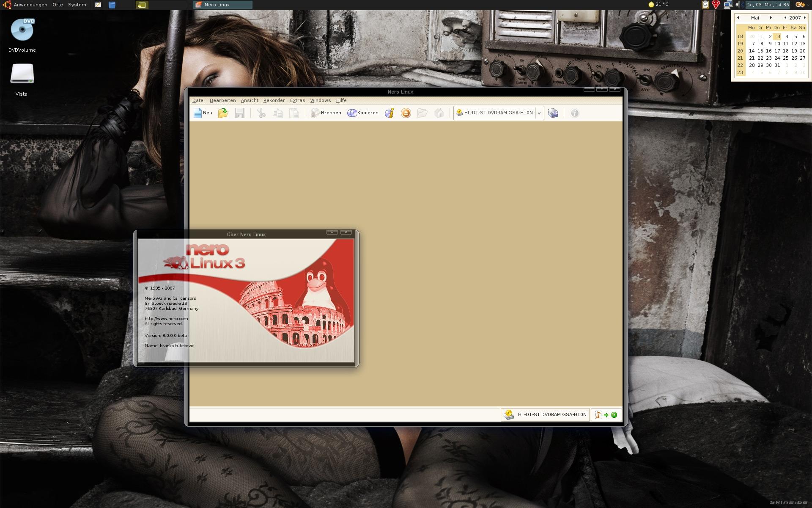
Task: Click the Ubuntu logo in the top panel
Action: point(7,5)
